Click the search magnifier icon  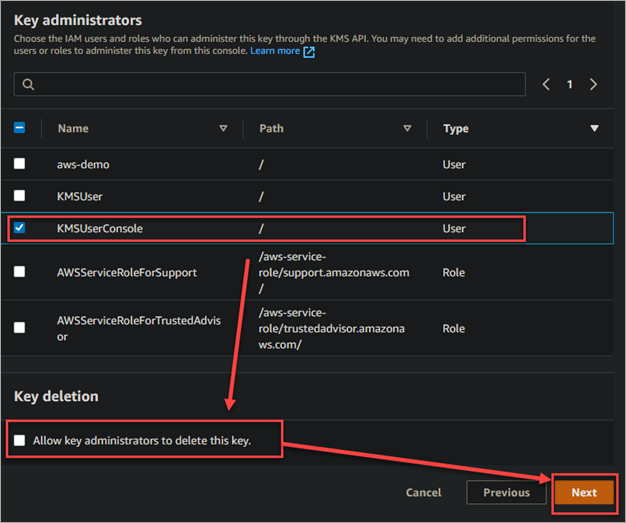click(28, 84)
